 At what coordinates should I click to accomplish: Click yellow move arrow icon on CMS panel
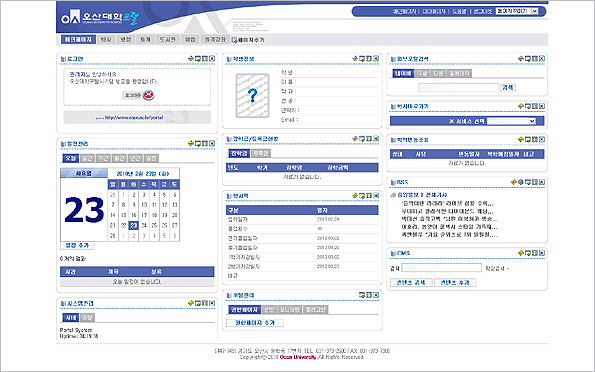tap(521, 253)
